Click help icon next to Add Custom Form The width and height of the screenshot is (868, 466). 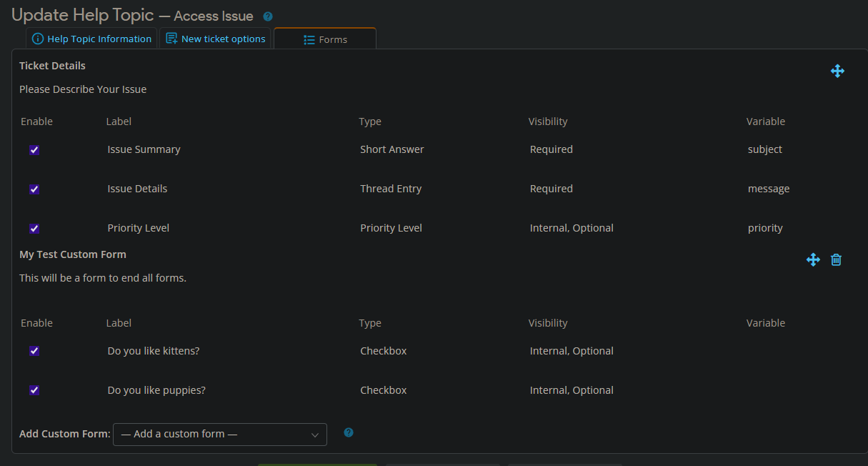[349, 432]
